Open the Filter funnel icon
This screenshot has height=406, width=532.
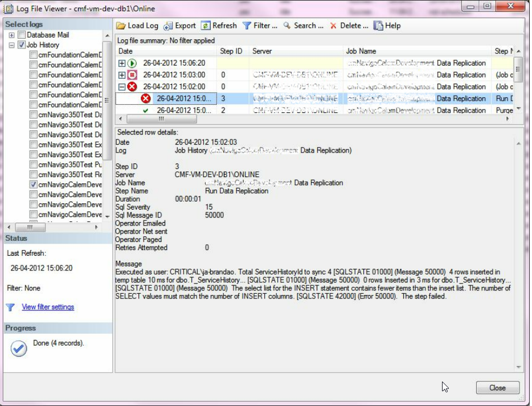tap(247, 26)
